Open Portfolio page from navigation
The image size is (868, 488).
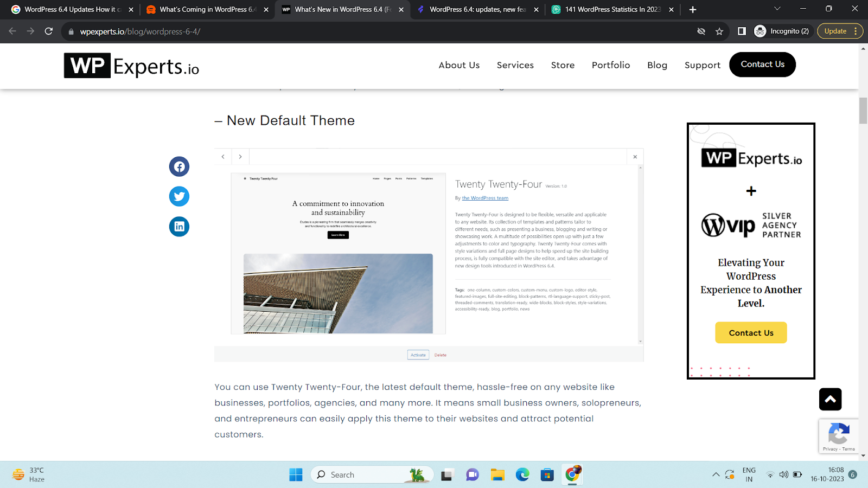(611, 65)
